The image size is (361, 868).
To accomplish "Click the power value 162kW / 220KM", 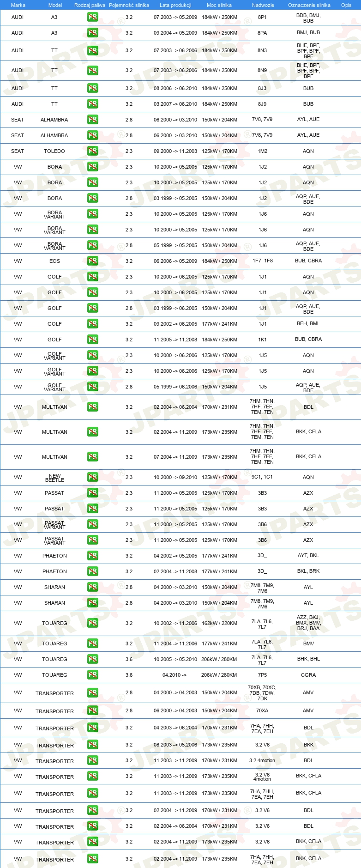I will tap(219, 623).
